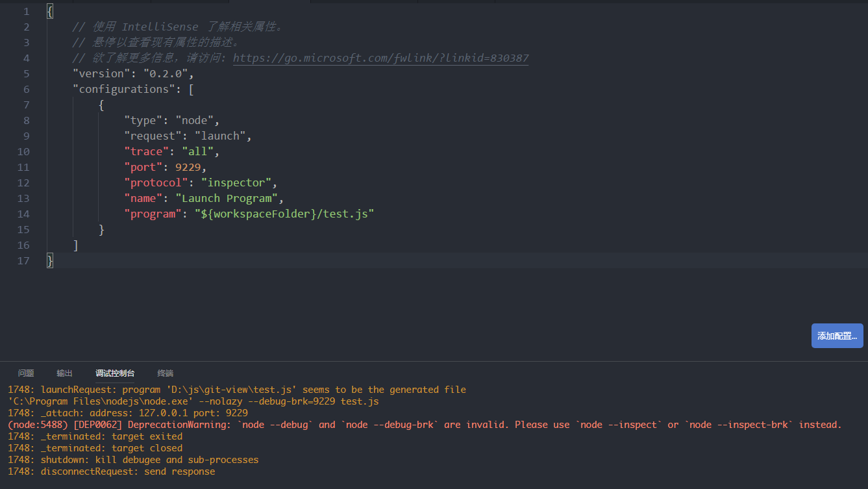
Task: Click the "request": "launch" value
Action: tap(220, 136)
